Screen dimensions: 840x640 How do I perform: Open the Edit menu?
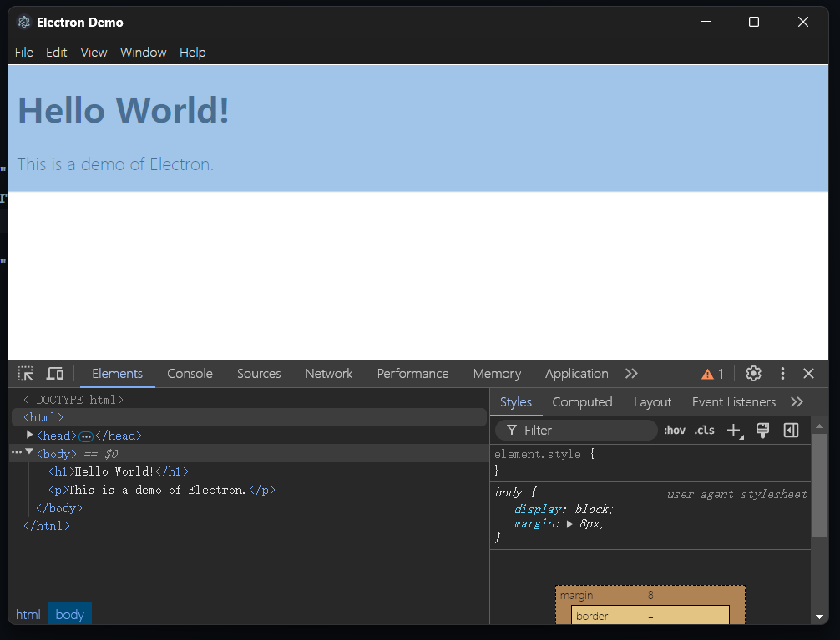point(56,52)
